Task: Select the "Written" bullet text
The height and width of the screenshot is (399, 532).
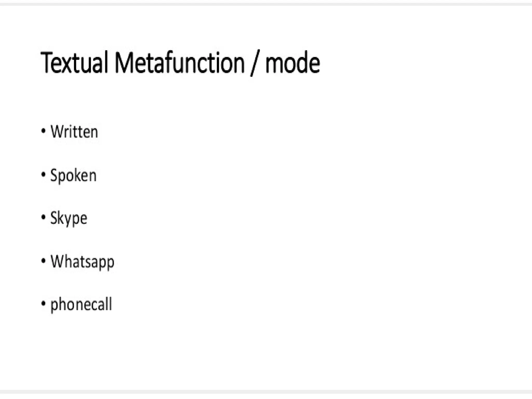Action: (74, 132)
